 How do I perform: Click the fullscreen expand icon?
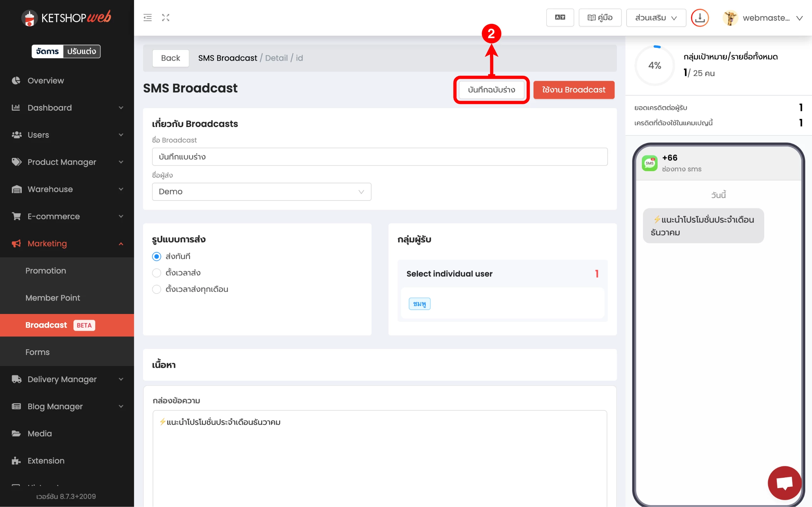165,17
